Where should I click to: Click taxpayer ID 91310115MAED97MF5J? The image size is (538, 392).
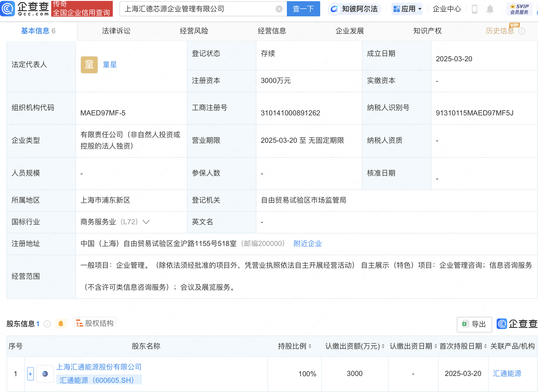[475, 113]
